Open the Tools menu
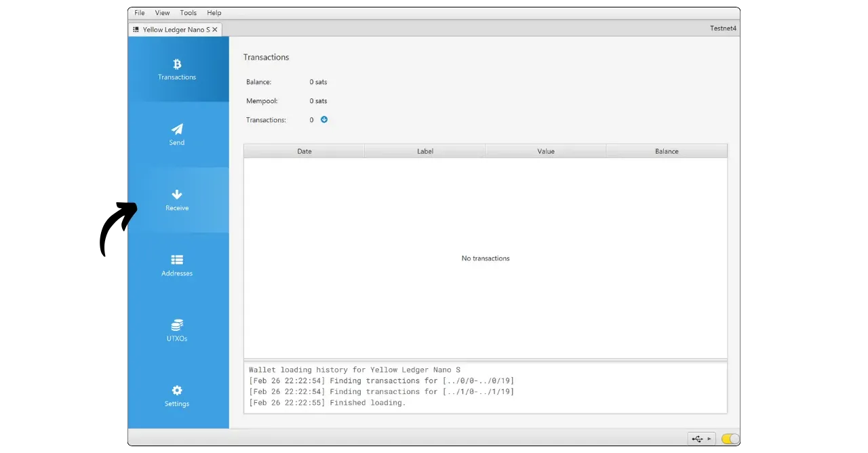 point(189,13)
